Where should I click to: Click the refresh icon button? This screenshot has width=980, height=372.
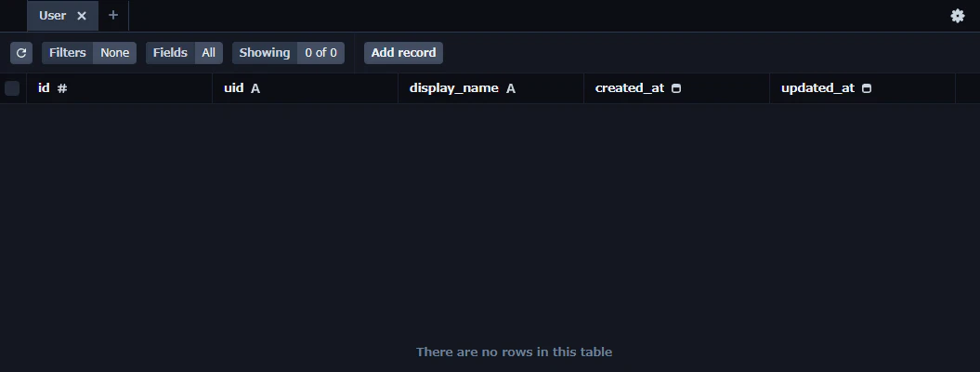21,53
